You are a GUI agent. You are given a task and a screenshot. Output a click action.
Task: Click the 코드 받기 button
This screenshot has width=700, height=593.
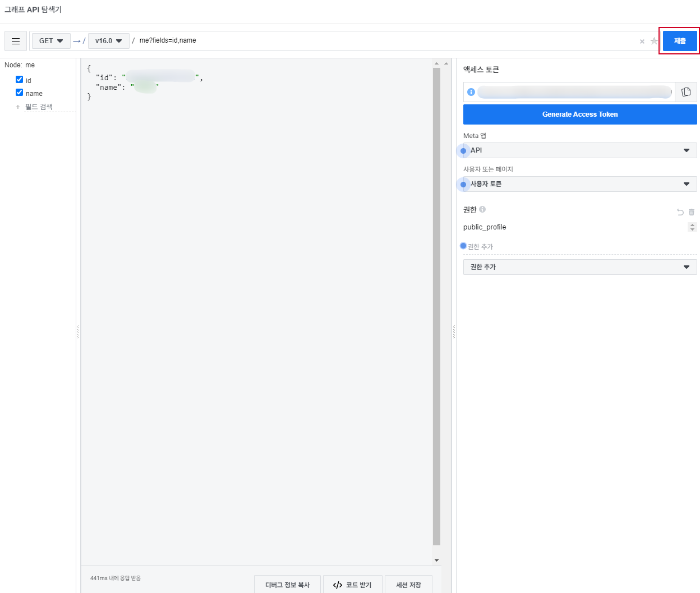pos(352,585)
